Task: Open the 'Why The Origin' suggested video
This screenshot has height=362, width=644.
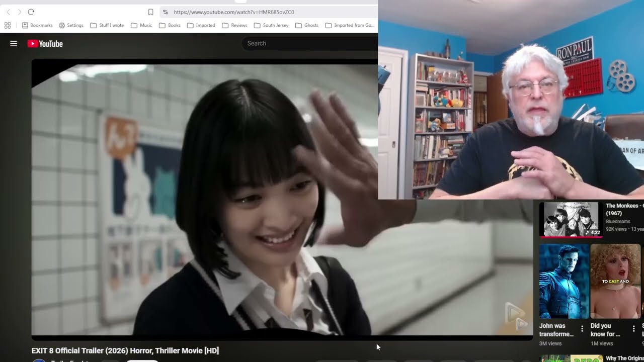Action: [x=624, y=358]
